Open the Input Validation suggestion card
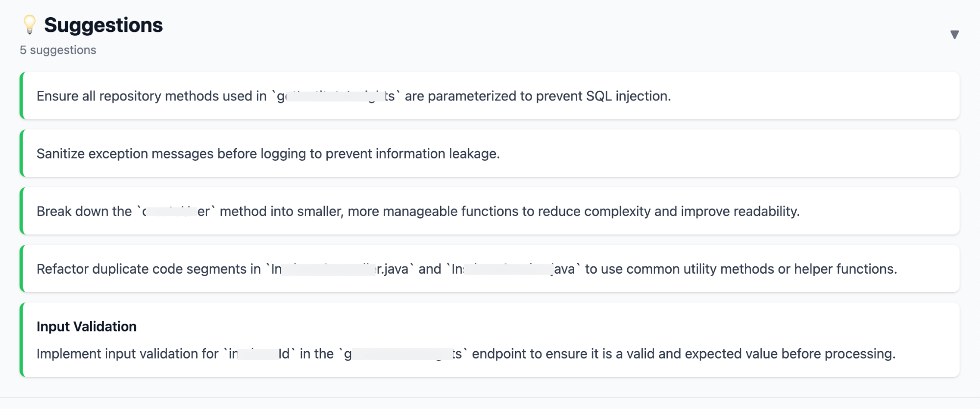The image size is (980, 409). point(490,338)
